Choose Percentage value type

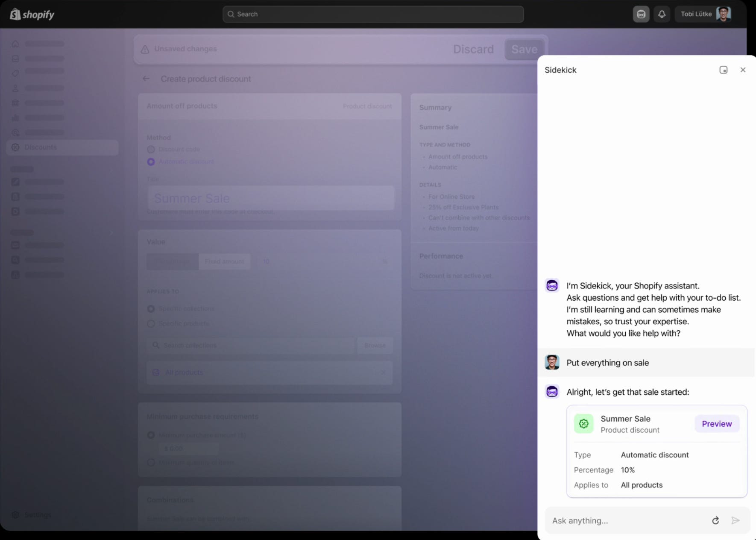(173, 261)
